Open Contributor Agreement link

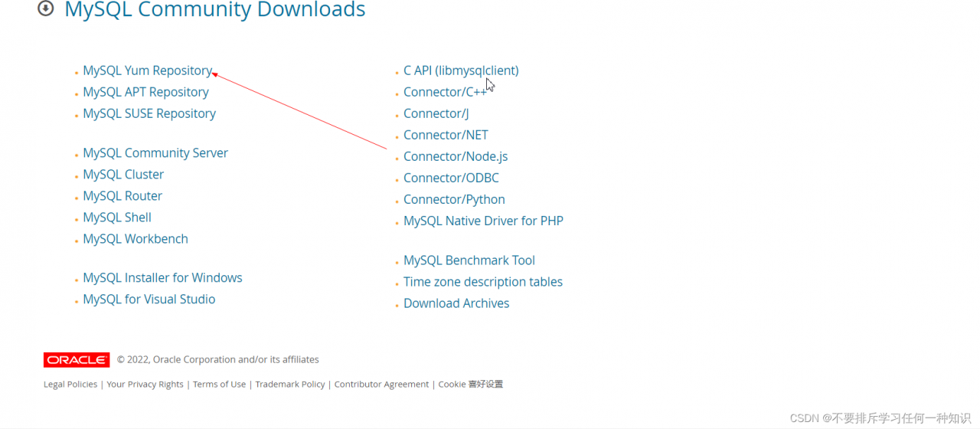pyautogui.click(x=381, y=385)
